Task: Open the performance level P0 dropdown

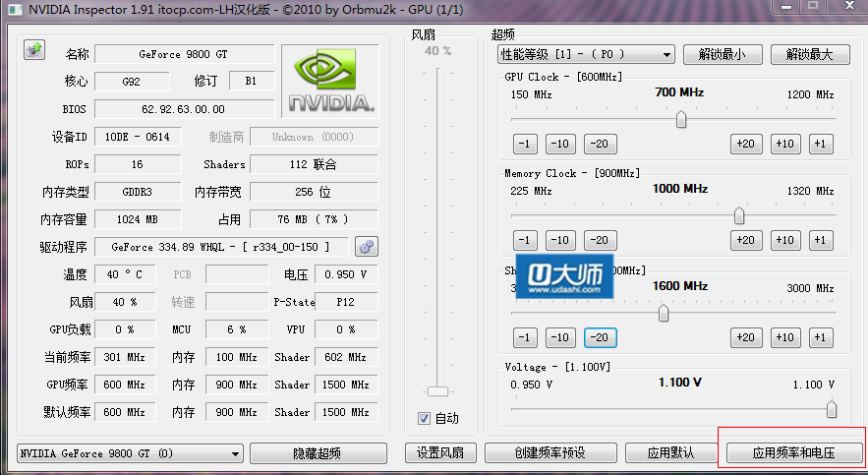Action: [586, 54]
